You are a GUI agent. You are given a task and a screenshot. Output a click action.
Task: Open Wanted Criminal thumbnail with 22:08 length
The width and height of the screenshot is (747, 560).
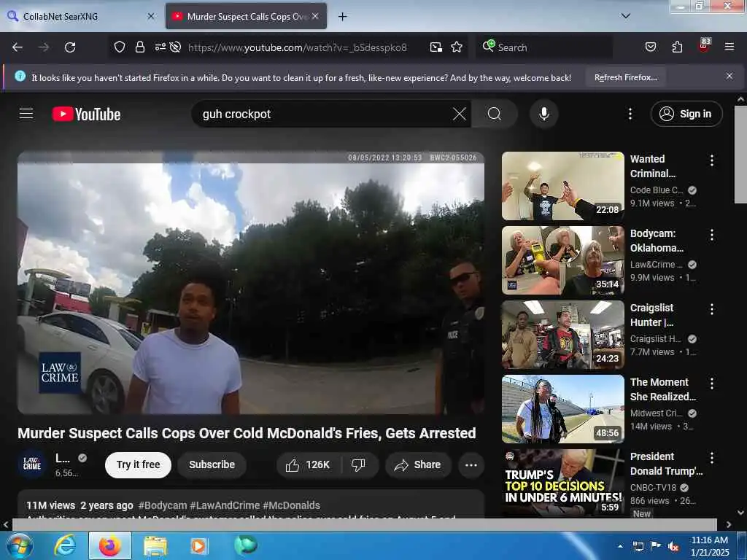pos(562,186)
